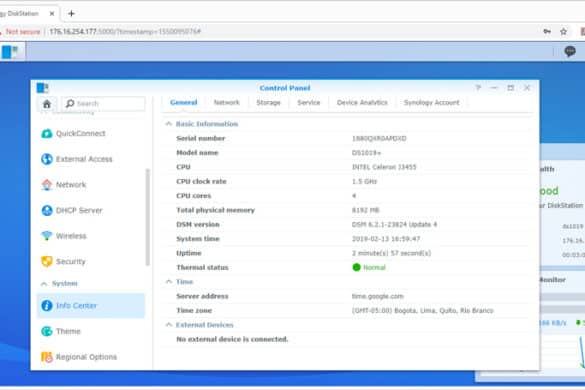Click the CPU clock rate 1.5 GHz value
Viewport: 585px width, 390px height.
pos(364,181)
